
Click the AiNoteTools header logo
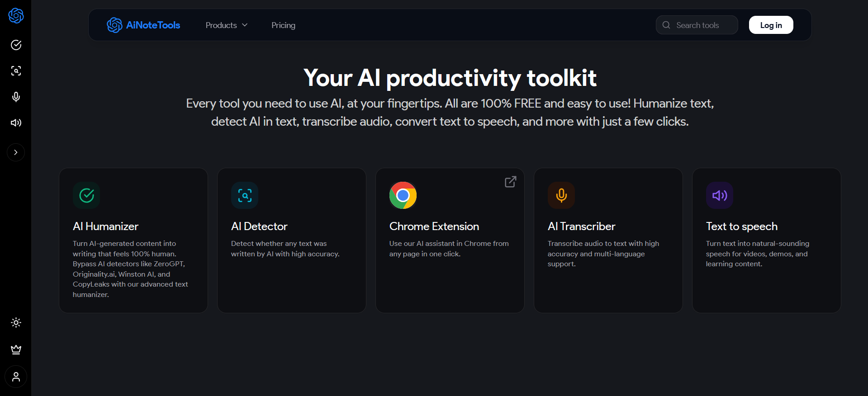point(143,25)
